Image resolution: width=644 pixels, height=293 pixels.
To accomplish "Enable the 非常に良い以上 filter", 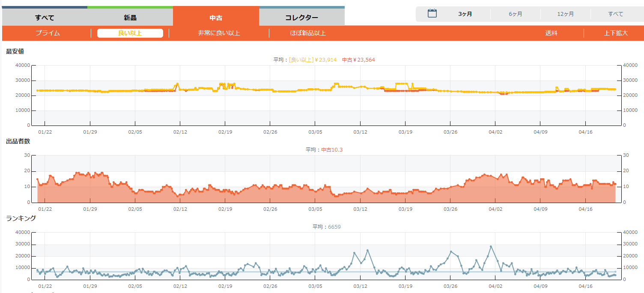I will [x=219, y=33].
